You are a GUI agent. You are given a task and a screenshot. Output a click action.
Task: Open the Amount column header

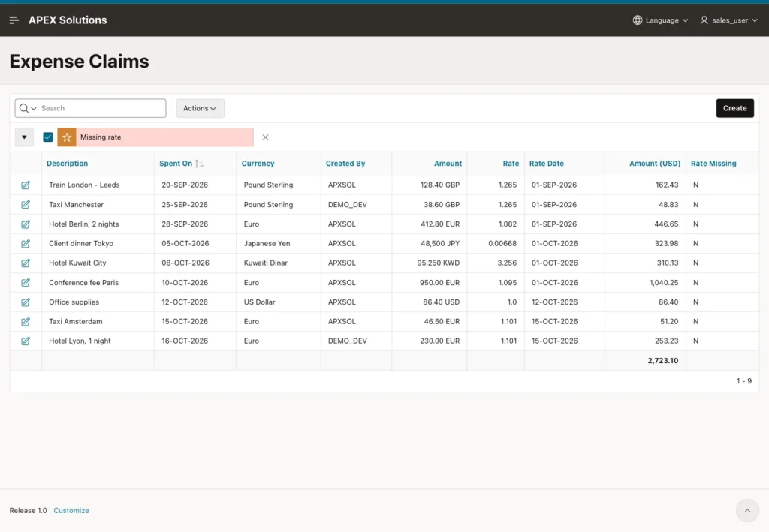coord(448,164)
